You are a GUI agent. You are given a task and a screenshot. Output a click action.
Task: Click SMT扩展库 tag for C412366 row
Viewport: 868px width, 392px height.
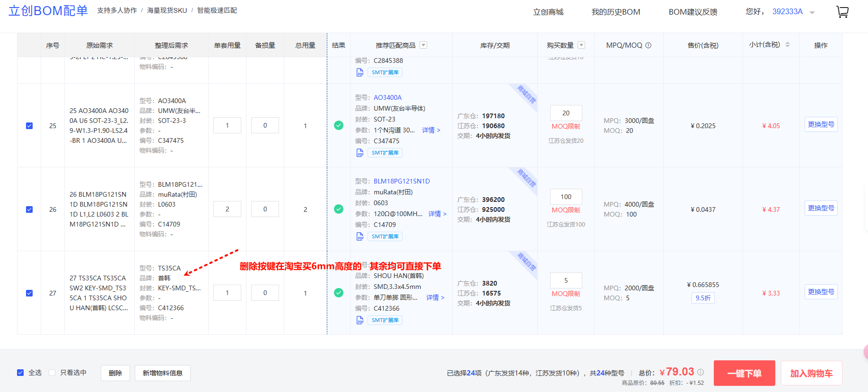(x=385, y=320)
